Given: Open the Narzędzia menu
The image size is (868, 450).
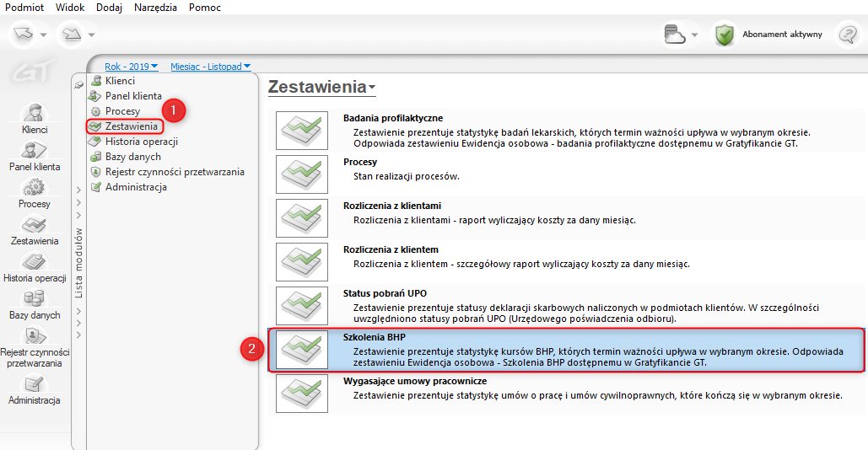Looking at the screenshot, I should [x=155, y=8].
